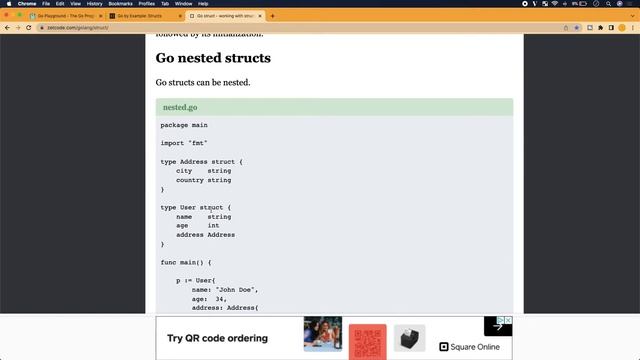Click the AdChoices icon on the banner ad
640x360 pixels.
point(501,320)
